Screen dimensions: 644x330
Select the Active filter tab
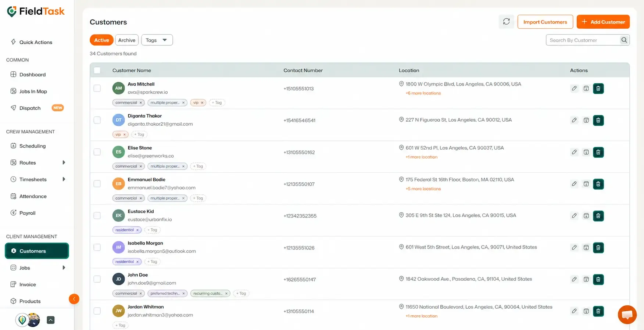tap(101, 40)
